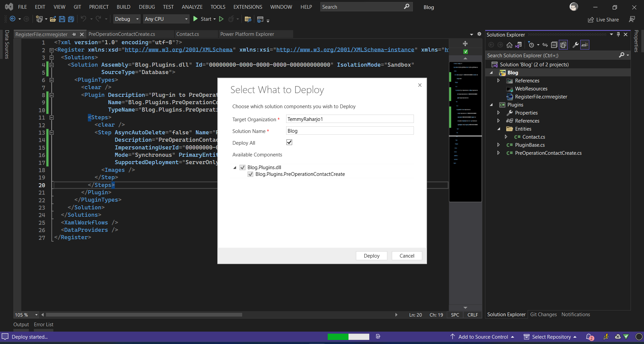Click the Solution Explorer search magnifier icon
Screen dimensions: 644x344
[622, 55]
